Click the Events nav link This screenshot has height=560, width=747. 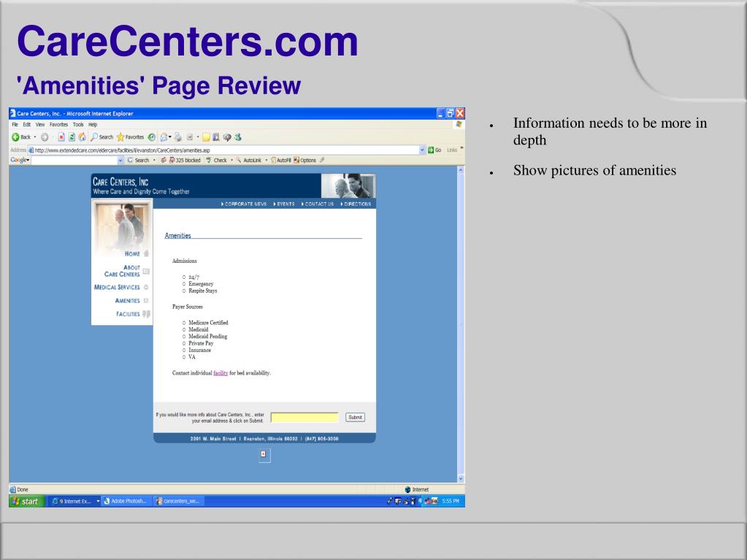pyautogui.click(x=284, y=204)
